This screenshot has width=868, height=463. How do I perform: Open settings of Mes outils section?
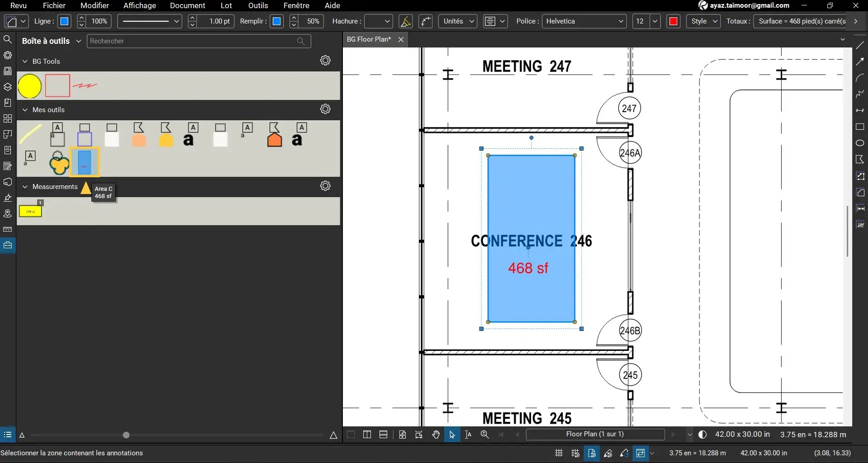[325, 109]
